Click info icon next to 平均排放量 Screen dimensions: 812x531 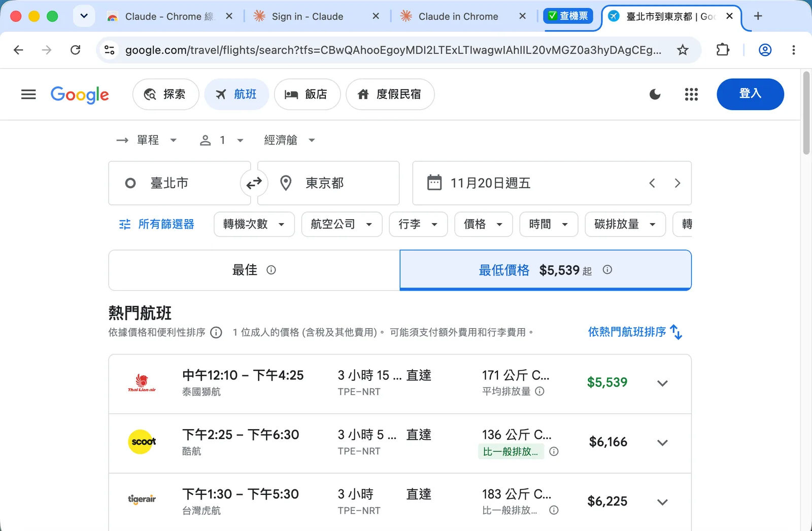pyautogui.click(x=540, y=392)
